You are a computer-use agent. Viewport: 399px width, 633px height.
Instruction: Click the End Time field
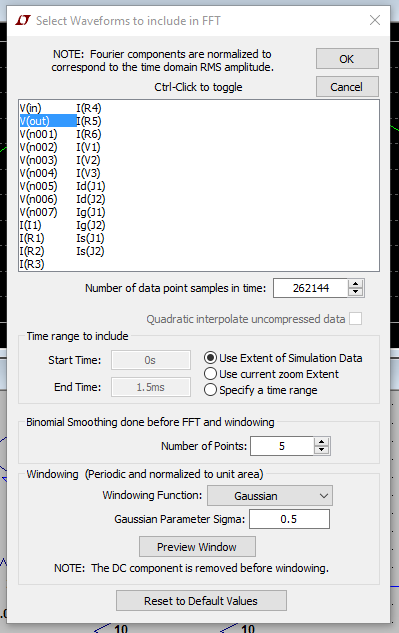click(x=151, y=387)
